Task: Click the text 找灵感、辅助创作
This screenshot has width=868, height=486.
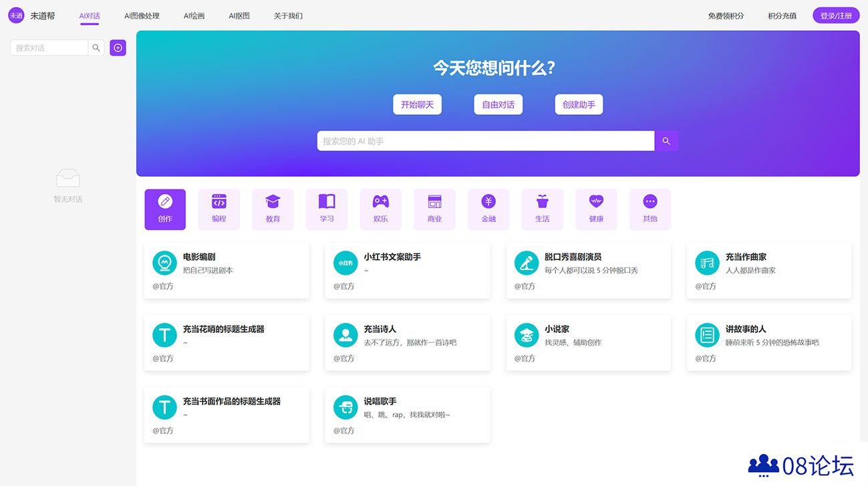Action: click(x=573, y=343)
